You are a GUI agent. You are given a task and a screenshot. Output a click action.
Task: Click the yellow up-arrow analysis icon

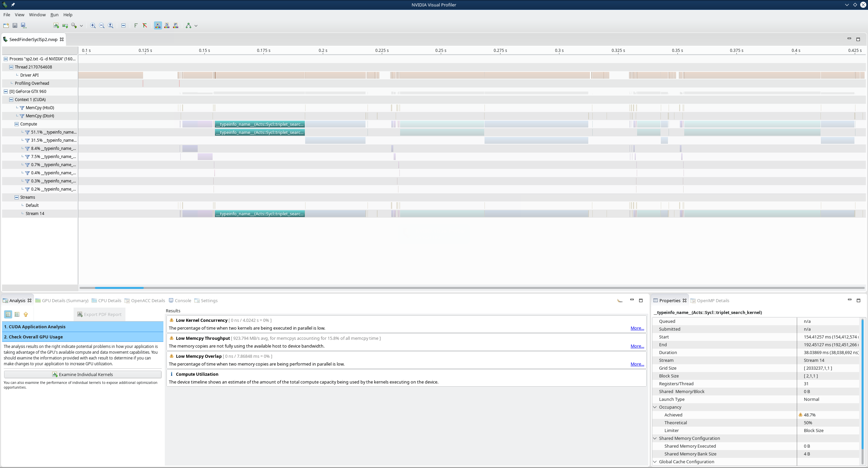(x=26, y=314)
